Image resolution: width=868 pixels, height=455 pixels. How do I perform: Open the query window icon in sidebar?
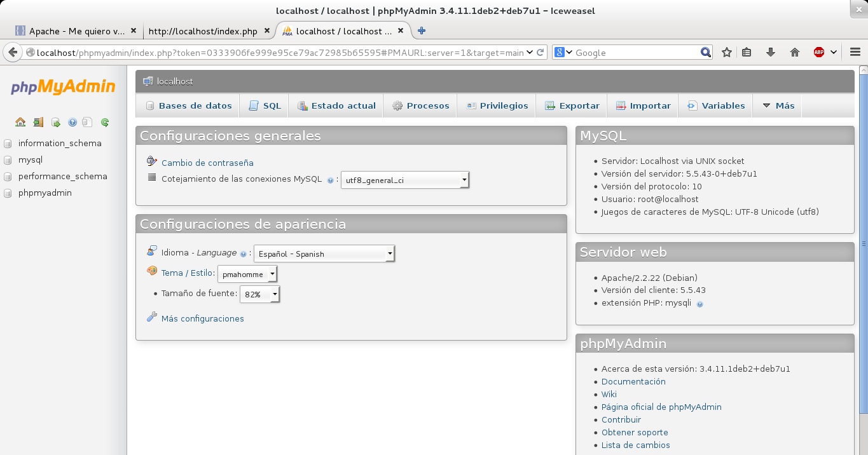tap(55, 123)
